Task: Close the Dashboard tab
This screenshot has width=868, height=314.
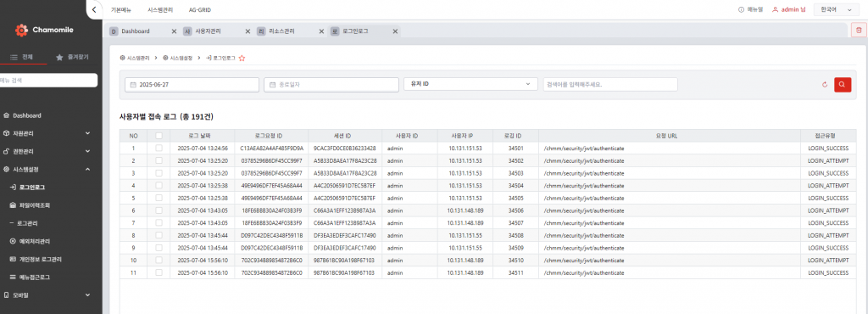Action: click(174, 31)
